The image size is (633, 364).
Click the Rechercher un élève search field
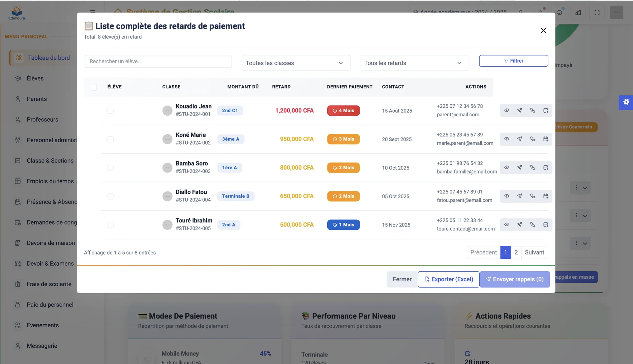158,61
